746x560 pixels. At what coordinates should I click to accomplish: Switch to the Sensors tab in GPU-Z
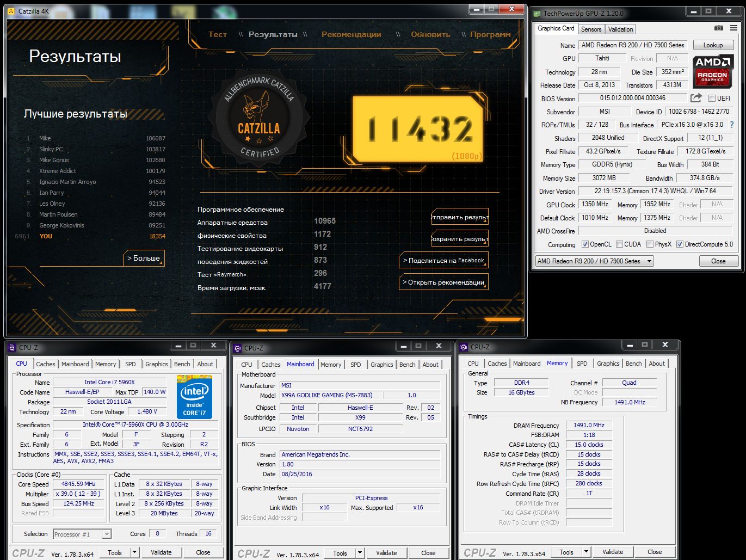591,29
